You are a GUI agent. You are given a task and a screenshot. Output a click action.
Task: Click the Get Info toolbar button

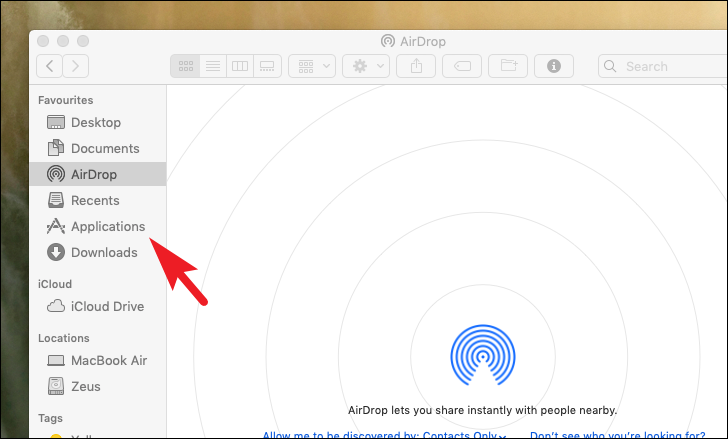554,66
